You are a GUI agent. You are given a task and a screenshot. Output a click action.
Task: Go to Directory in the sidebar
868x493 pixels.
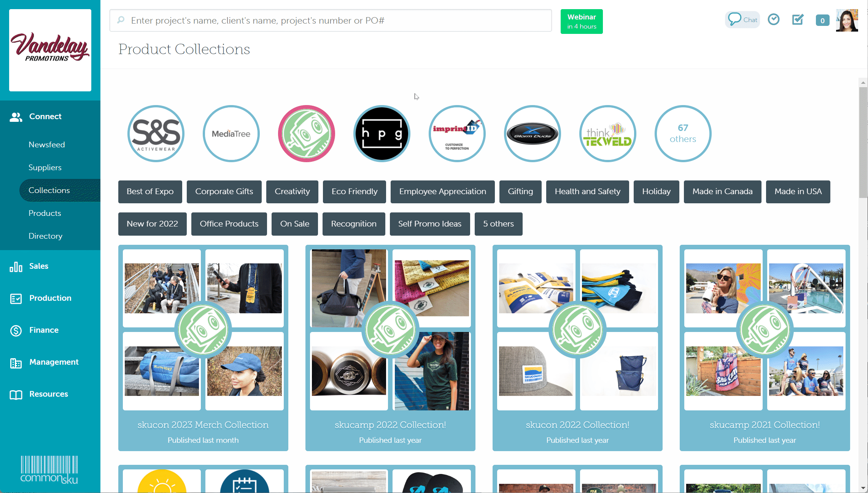click(45, 236)
